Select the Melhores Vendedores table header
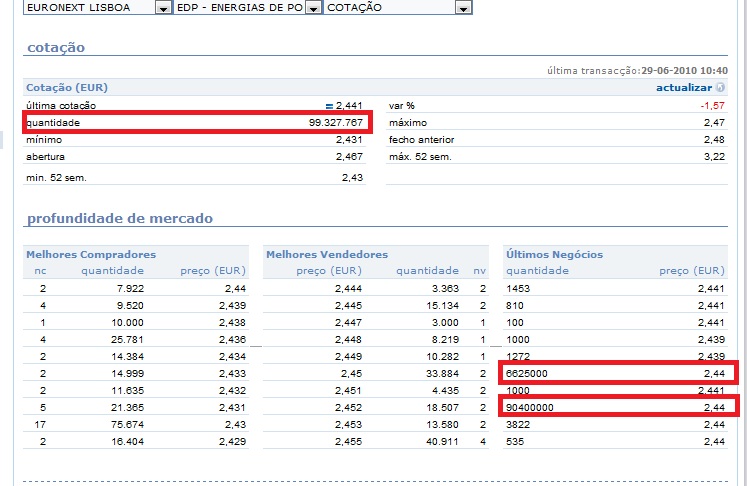The width and height of the screenshot is (747, 486). tap(326, 255)
